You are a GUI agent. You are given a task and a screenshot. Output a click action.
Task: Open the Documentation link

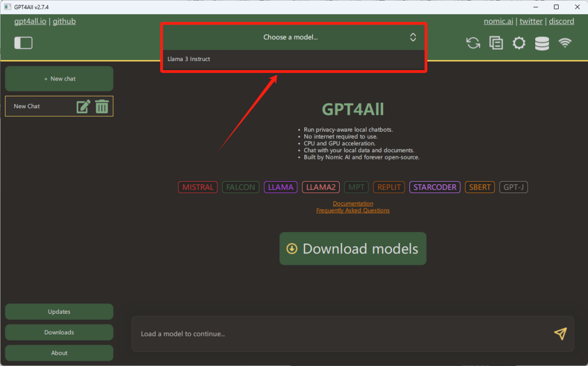tap(353, 203)
